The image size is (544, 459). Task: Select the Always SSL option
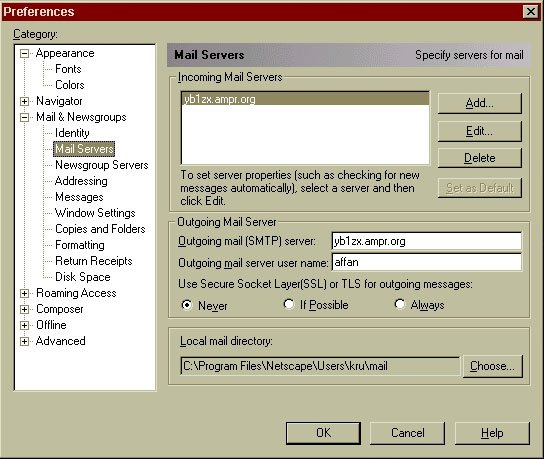pos(400,304)
